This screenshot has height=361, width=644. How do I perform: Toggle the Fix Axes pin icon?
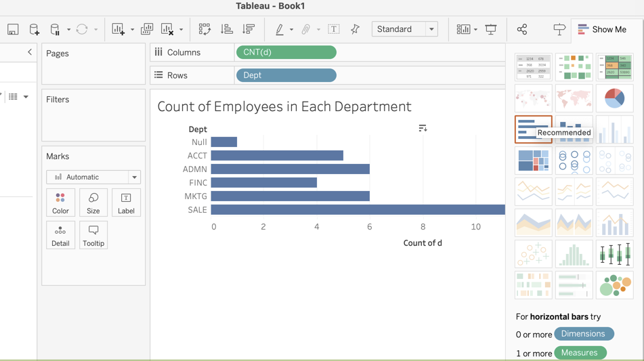(x=355, y=29)
